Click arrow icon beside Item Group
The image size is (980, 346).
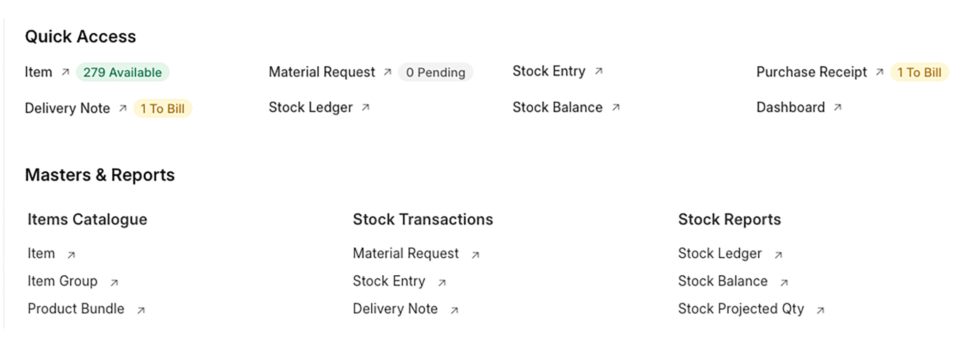coord(114,283)
